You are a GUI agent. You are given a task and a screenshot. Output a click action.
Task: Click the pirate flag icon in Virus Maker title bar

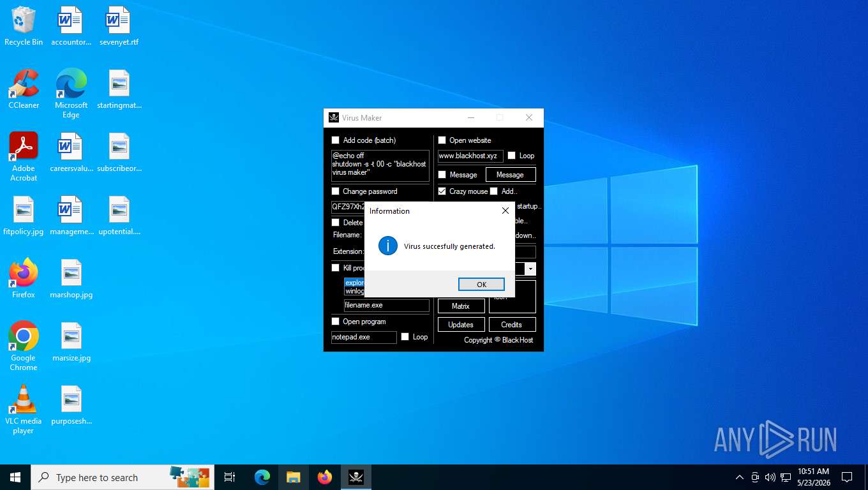click(x=334, y=117)
